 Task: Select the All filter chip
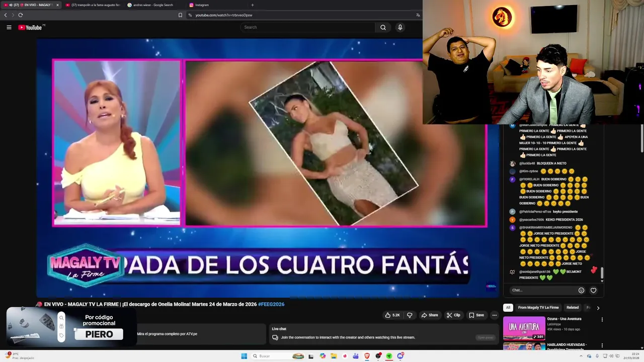point(508,307)
